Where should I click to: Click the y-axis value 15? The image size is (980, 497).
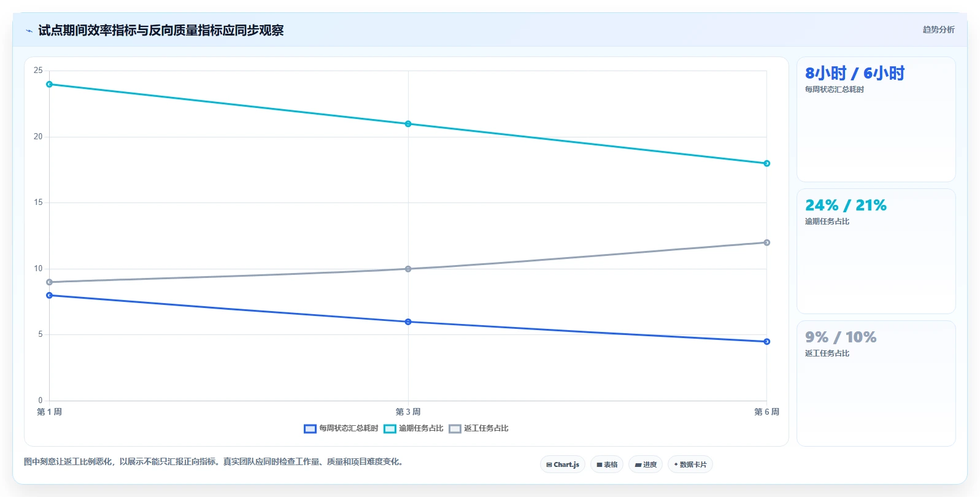(x=38, y=202)
